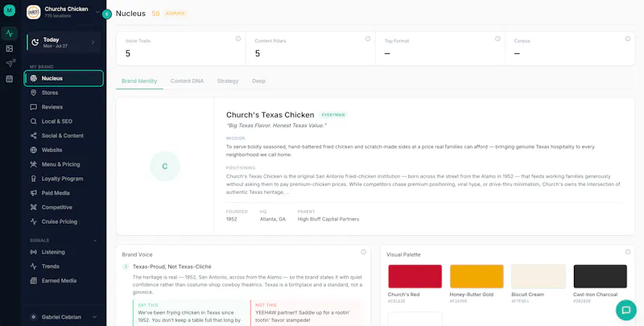644x326 pixels.
Task: Expand the Gabriel Cebrian user menu chevron
Action: coord(94,317)
